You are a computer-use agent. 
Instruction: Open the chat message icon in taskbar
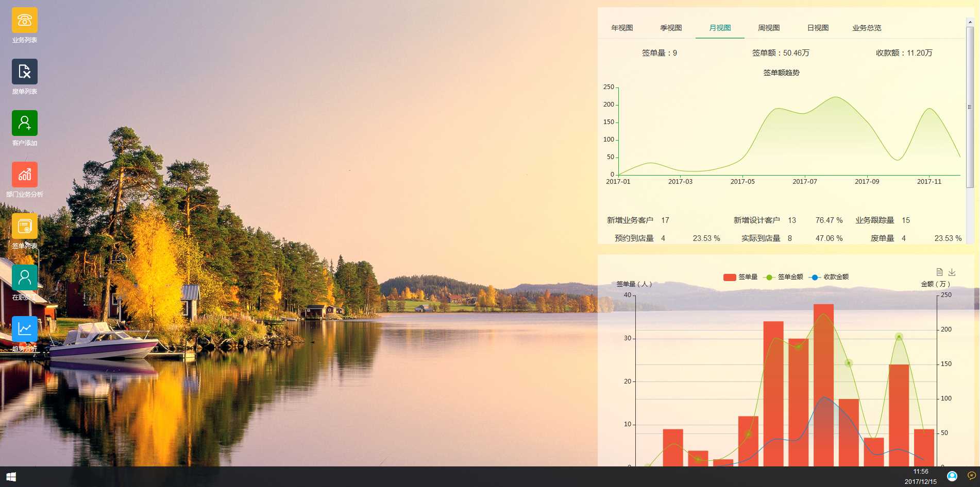coord(971,476)
